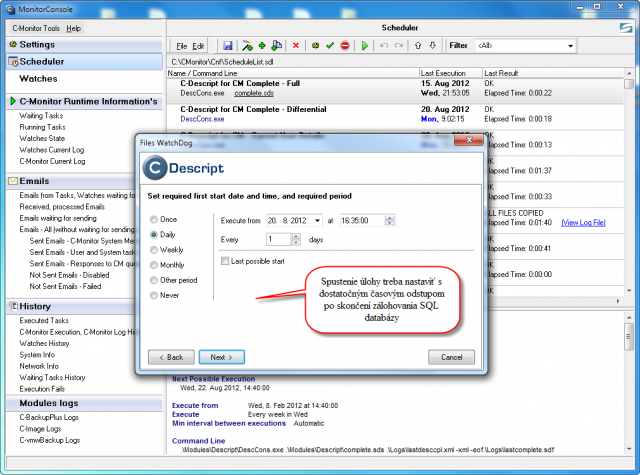Screen dimensions: 640x475
Task: Click the red X delete icon
Action: 296,46
